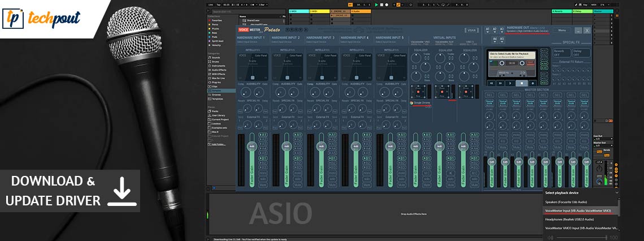644x241 pixels.
Task: Open A5 hardware output device dropdown
Action: (502, 40)
